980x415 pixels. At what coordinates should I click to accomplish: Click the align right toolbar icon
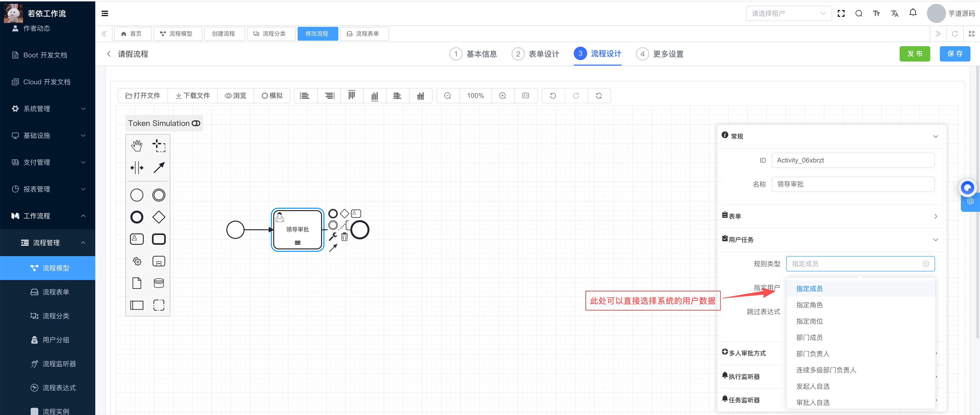(329, 95)
